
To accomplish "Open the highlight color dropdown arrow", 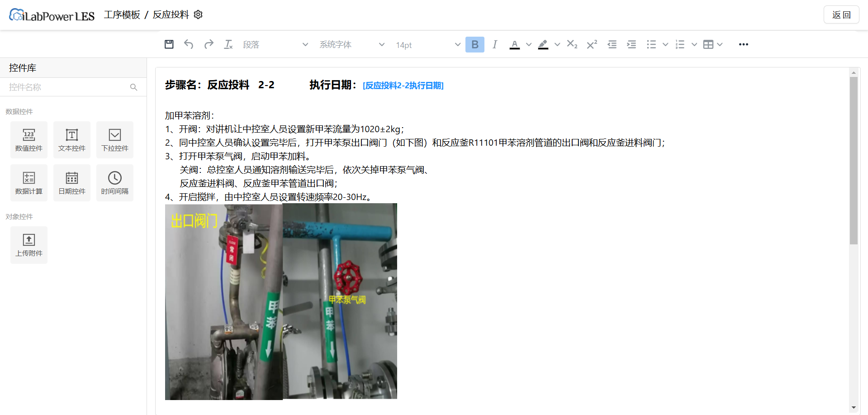I will pyautogui.click(x=557, y=44).
